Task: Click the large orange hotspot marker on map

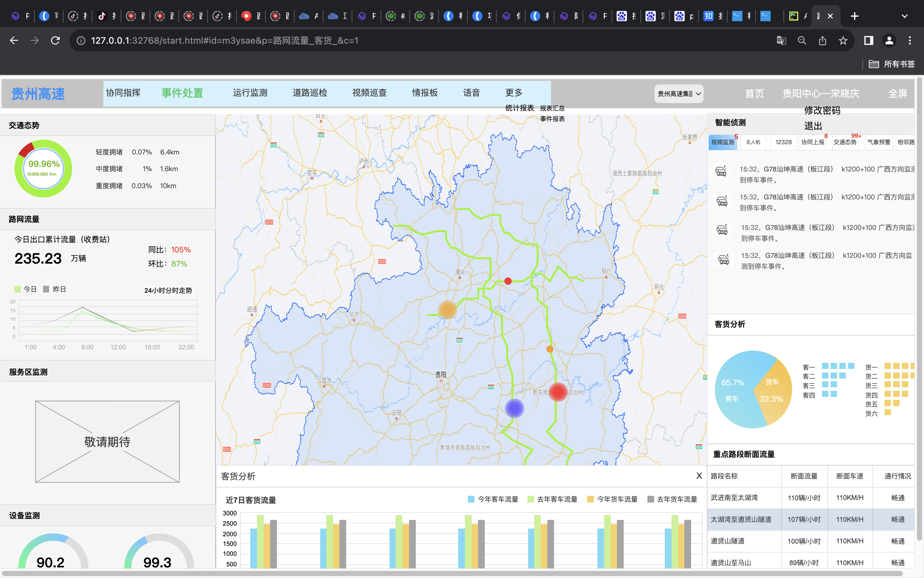Action: pyautogui.click(x=447, y=310)
